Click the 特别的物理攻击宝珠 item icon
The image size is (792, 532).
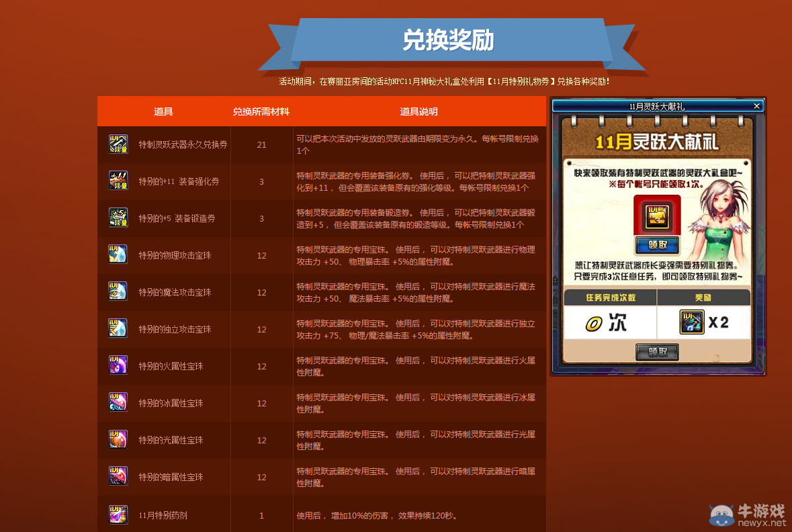[118, 254]
